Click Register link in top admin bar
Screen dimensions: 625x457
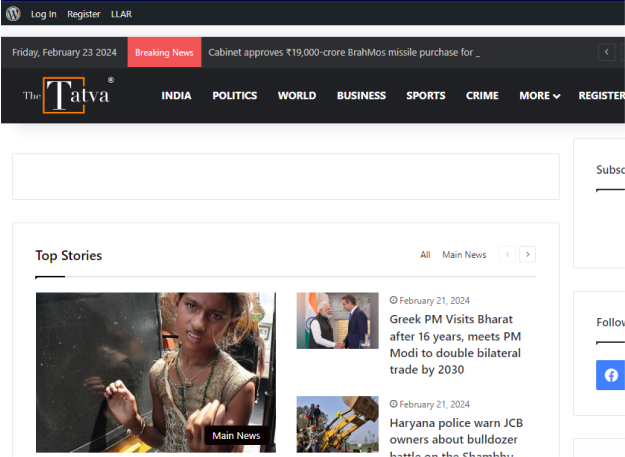[84, 14]
